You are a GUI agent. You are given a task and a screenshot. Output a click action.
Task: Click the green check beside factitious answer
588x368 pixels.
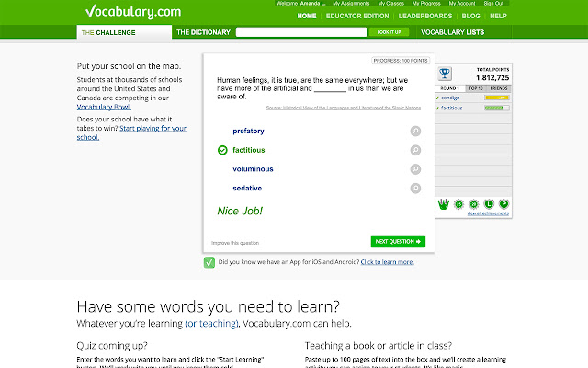(222, 150)
